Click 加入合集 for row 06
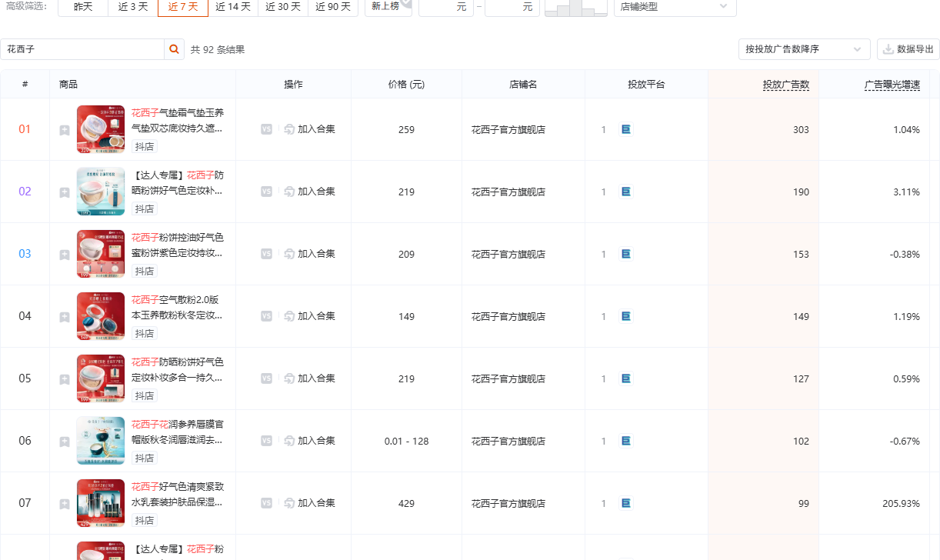The height and width of the screenshot is (560, 940). coord(309,441)
